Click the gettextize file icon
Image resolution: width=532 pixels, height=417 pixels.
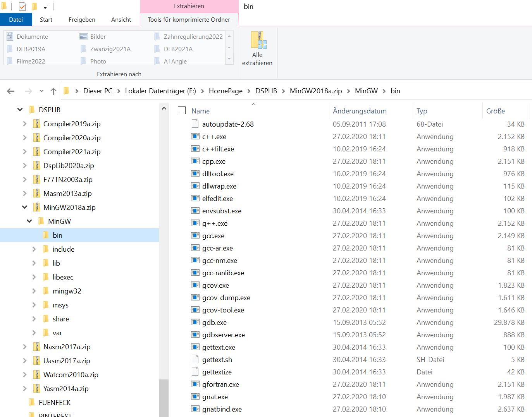pos(195,372)
